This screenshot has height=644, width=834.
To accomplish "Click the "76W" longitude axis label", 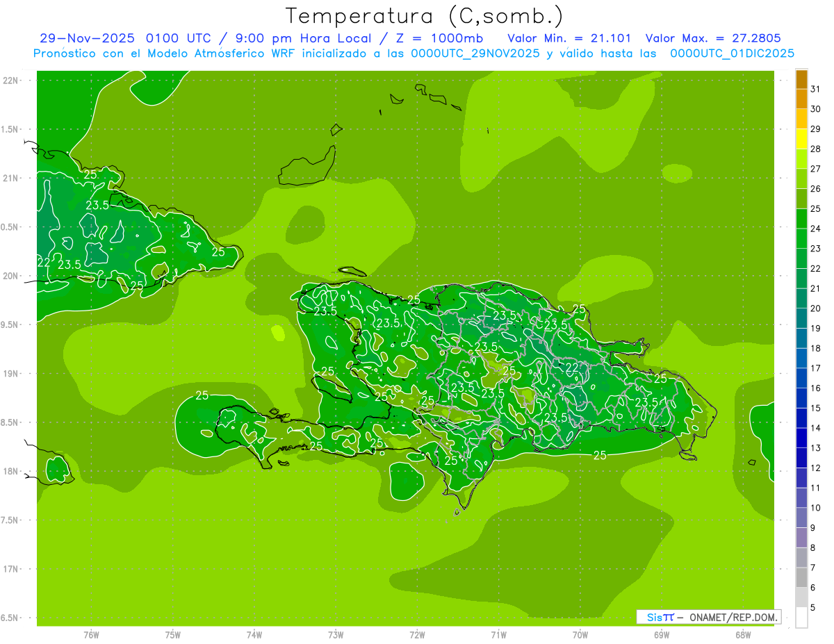I will point(91,635).
